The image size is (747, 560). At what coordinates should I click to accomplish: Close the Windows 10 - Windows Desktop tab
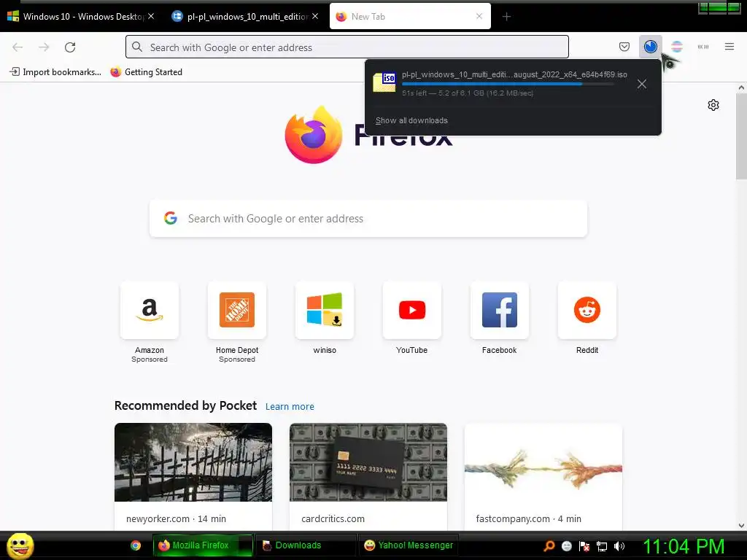(x=151, y=16)
